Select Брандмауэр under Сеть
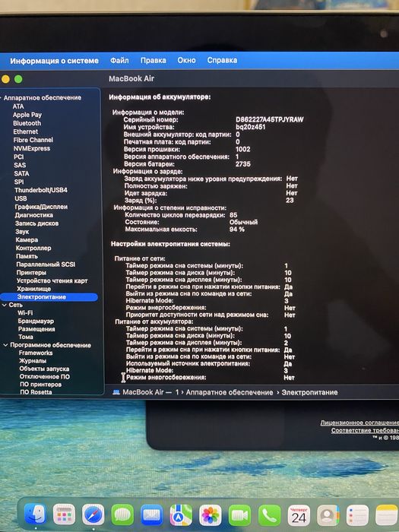399x532 pixels. (36, 321)
